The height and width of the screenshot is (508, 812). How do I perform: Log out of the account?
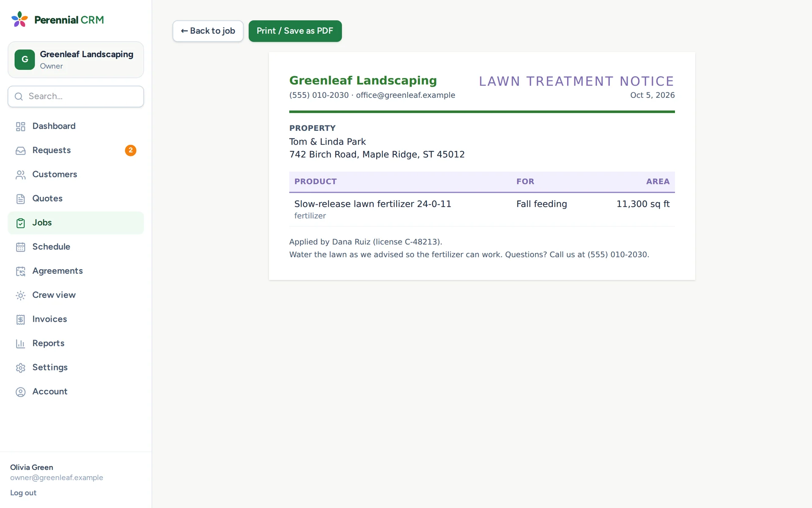(x=23, y=493)
